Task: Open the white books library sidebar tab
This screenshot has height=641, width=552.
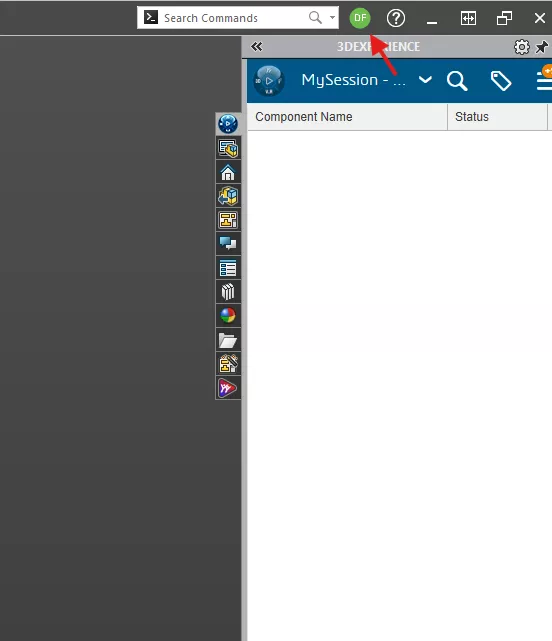Action: point(228,292)
